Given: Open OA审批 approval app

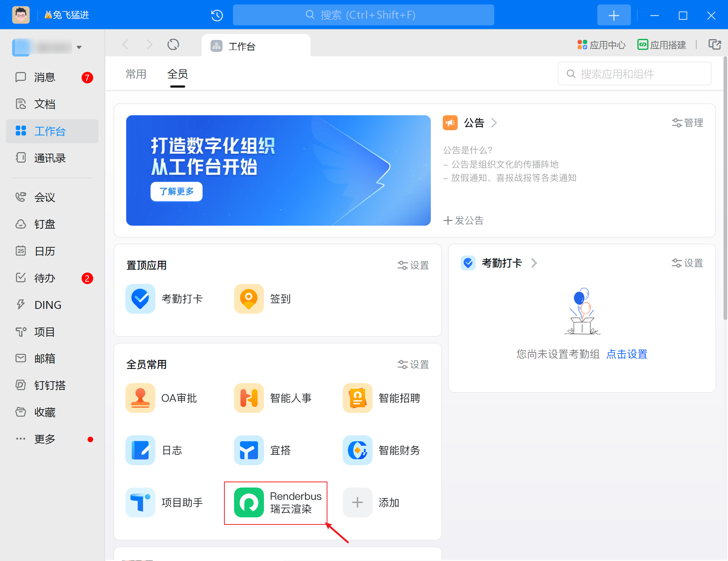Looking at the screenshot, I should [161, 398].
